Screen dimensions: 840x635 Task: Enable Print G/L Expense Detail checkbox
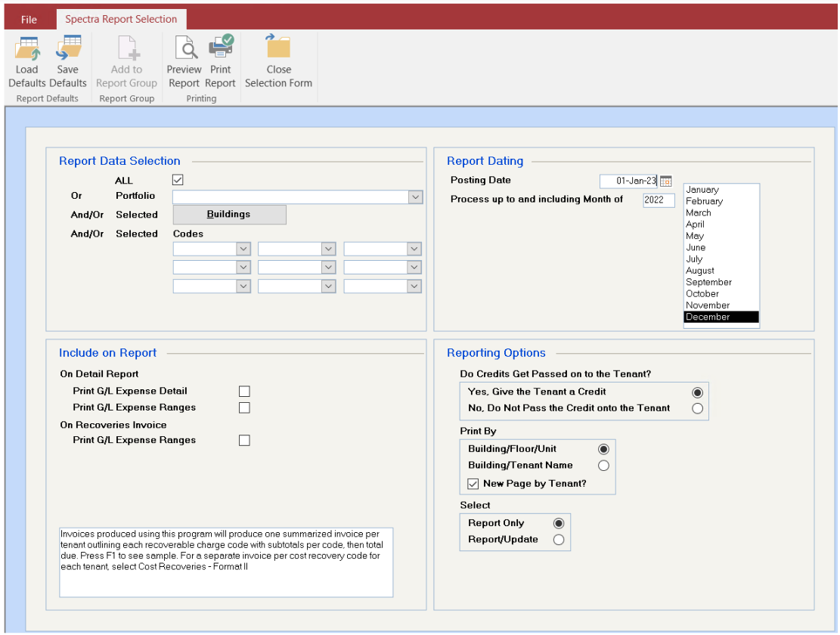(244, 392)
